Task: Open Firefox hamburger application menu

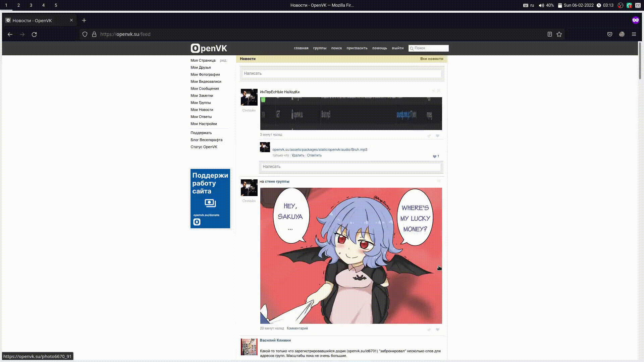Action: pyautogui.click(x=634, y=34)
